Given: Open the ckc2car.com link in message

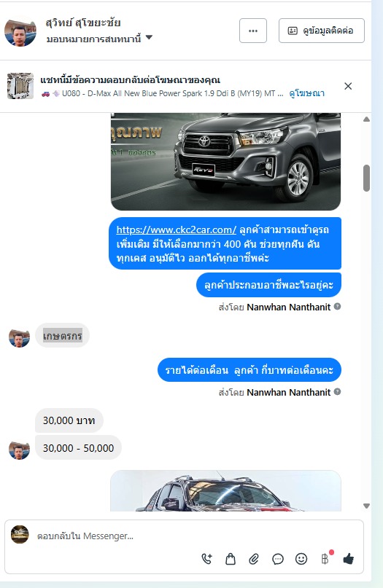Looking at the screenshot, I should coord(176,230).
